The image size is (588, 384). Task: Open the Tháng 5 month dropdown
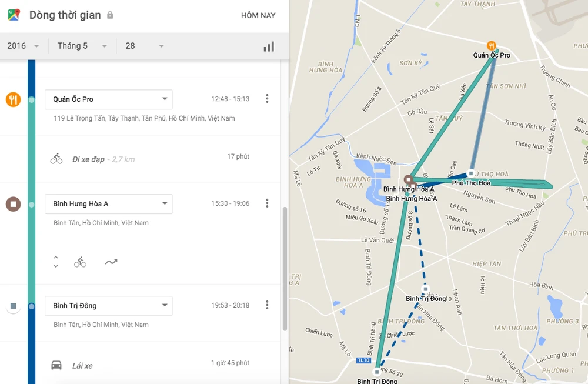82,46
